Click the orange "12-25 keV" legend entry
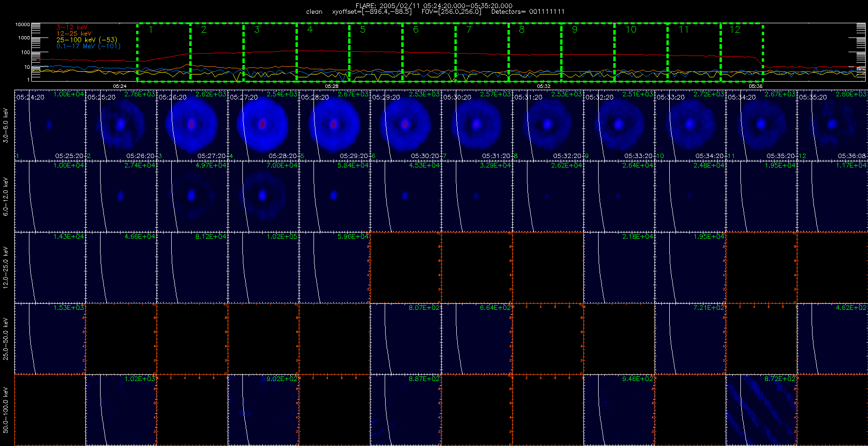868x446 pixels. (74, 34)
